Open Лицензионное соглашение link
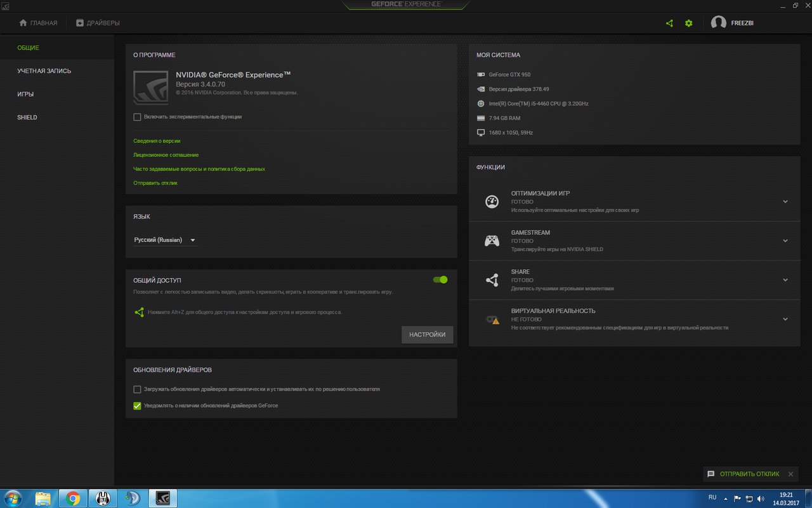Image resolution: width=812 pixels, height=508 pixels. click(x=166, y=155)
